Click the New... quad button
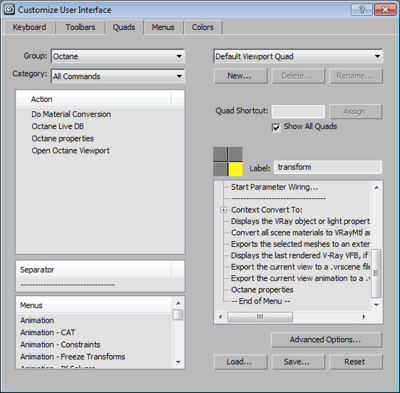The height and width of the screenshot is (393, 400). [240, 76]
